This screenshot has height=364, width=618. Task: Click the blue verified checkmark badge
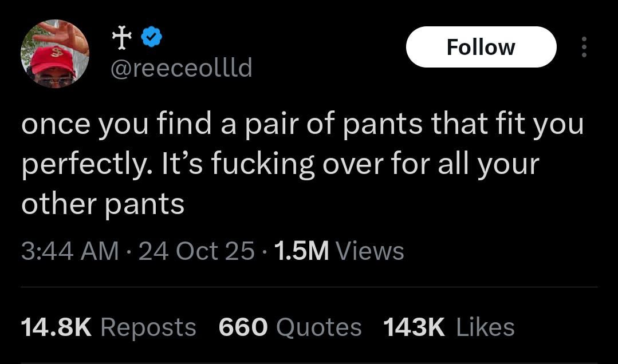tap(151, 38)
